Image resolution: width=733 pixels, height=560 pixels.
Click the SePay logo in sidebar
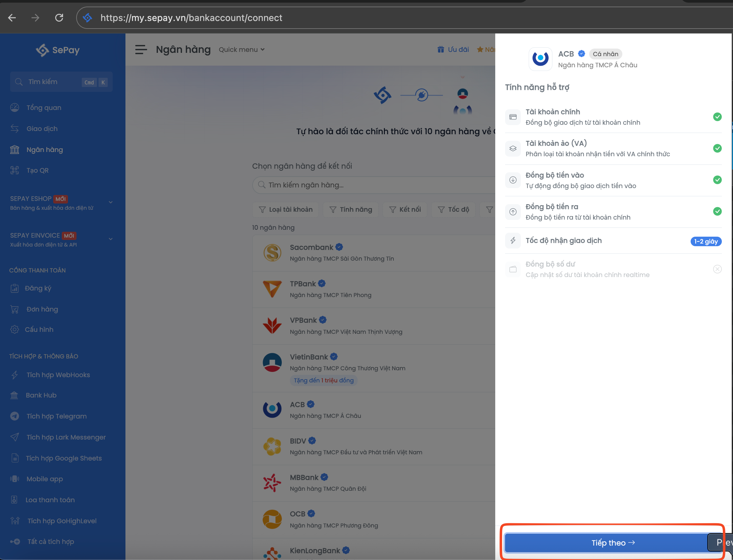pos(58,50)
